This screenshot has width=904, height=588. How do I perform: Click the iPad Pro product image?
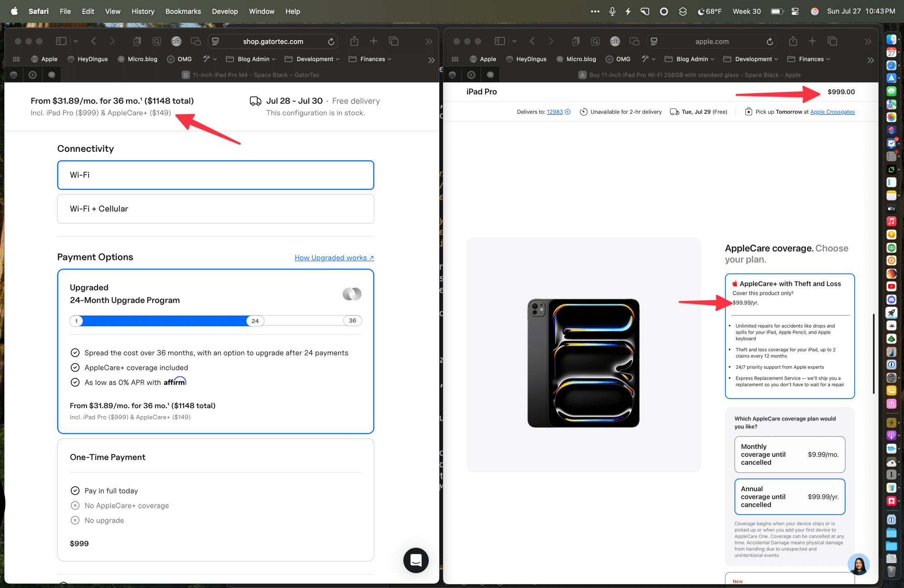click(583, 363)
